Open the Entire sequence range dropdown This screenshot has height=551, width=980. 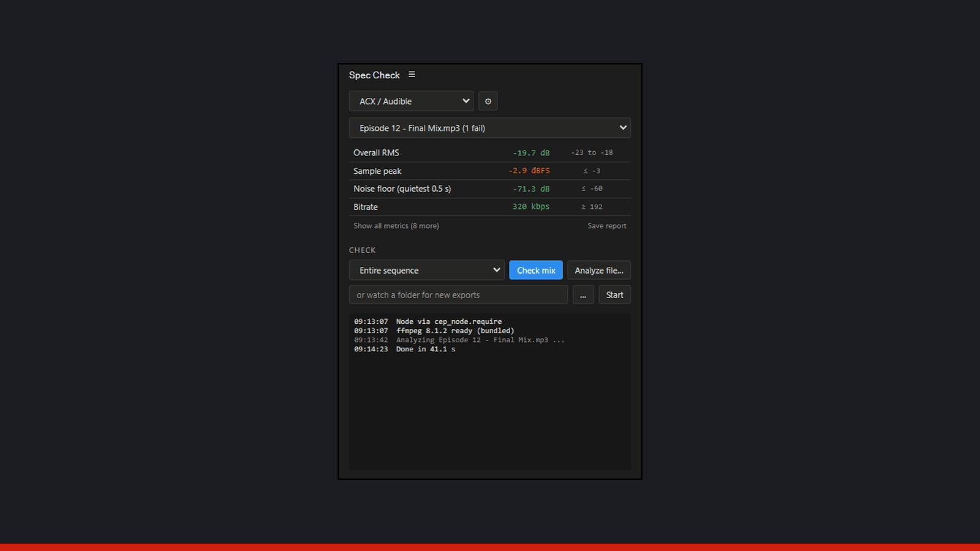point(426,270)
